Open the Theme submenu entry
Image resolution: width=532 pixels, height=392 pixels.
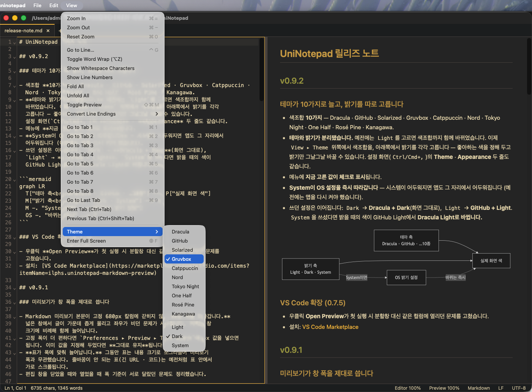pyautogui.click(x=112, y=232)
